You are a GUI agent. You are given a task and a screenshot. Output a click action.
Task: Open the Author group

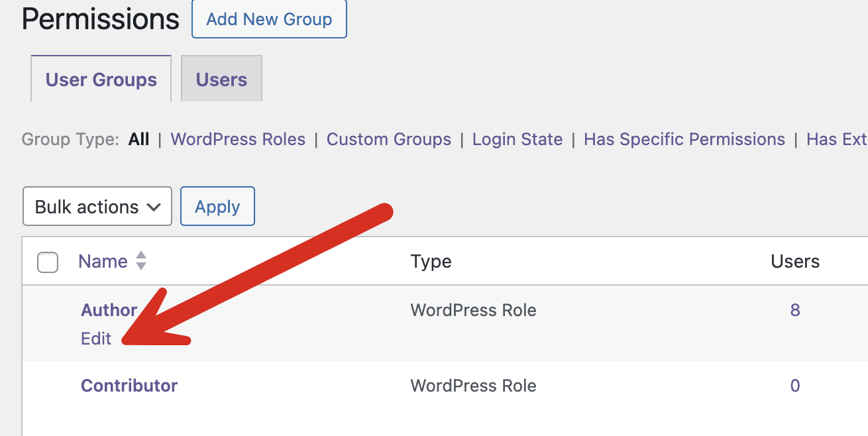[109, 310]
